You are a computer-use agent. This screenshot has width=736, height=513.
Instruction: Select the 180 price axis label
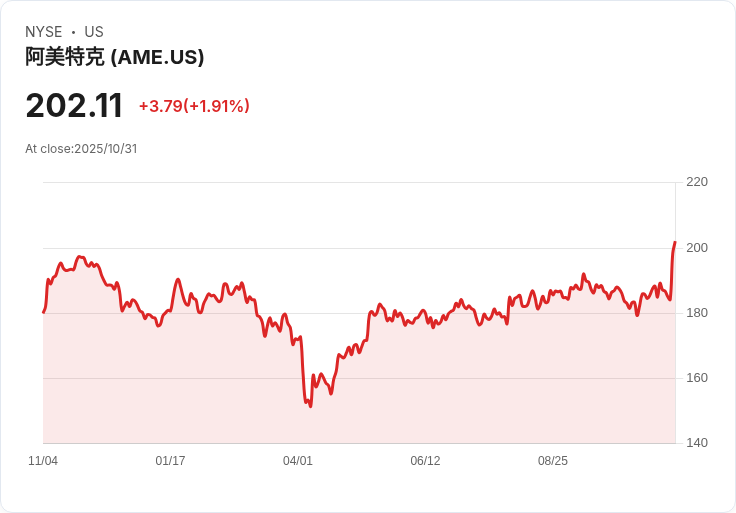(697, 313)
